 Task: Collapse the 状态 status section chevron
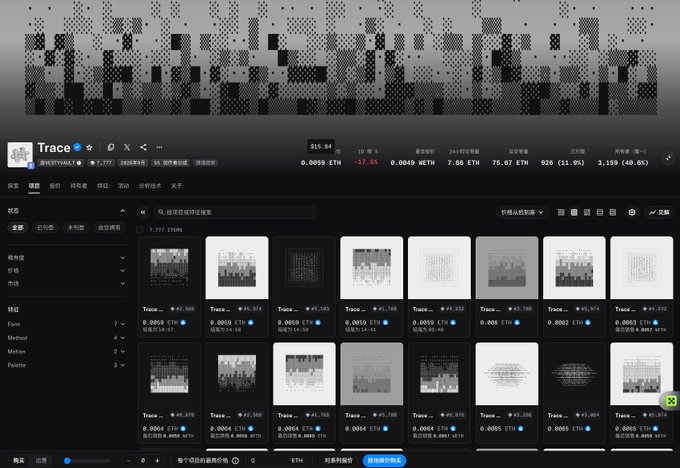pyautogui.click(x=122, y=211)
